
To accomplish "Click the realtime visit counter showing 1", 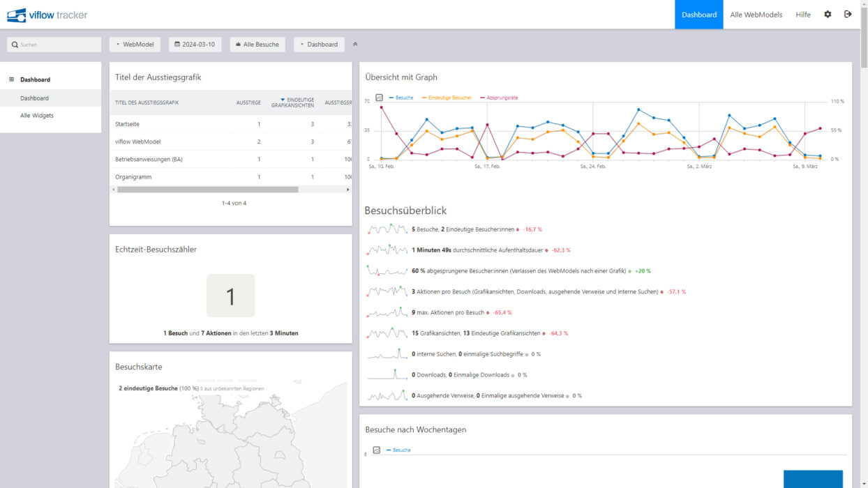I will pos(230,296).
